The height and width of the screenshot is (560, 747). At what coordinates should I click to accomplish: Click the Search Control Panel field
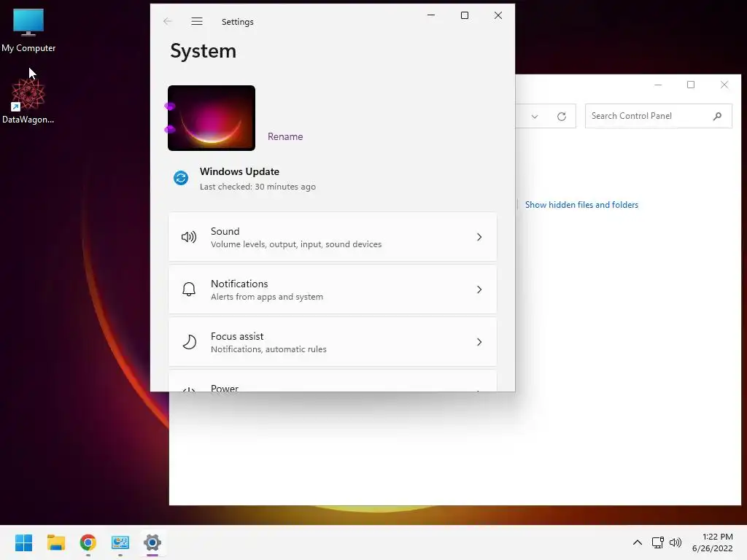click(x=658, y=116)
